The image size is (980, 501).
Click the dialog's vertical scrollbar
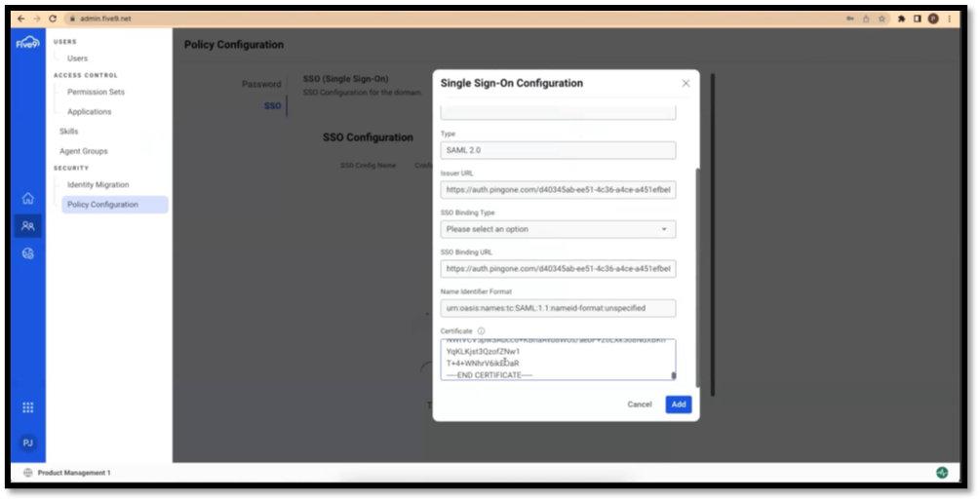pos(697,278)
